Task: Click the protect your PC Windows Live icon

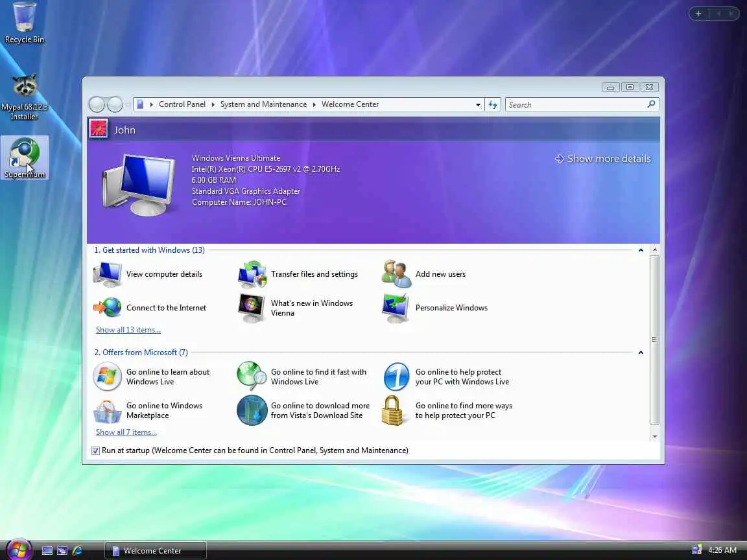Action: (x=396, y=377)
